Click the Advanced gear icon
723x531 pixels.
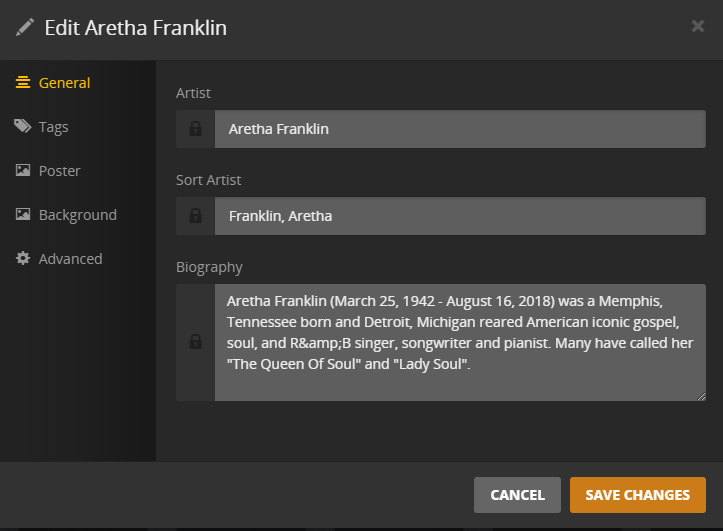point(23,259)
